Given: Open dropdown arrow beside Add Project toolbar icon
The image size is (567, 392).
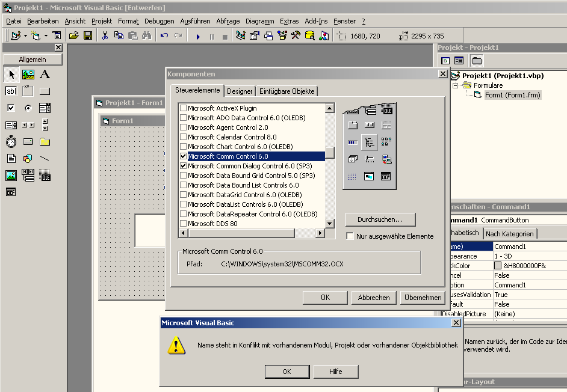Looking at the screenshot, I should click(25, 36).
